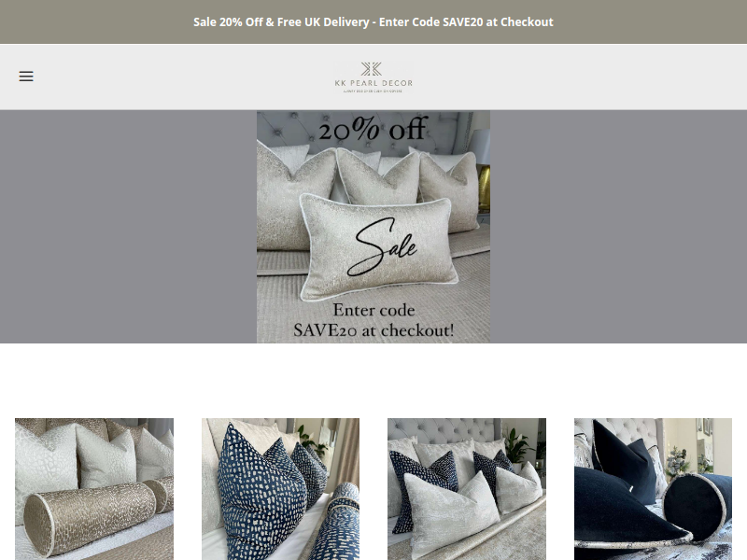Open the navy and cream cushions bed image
Viewport: 747px width, 560px height.
pyautogui.click(x=467, y=489)
